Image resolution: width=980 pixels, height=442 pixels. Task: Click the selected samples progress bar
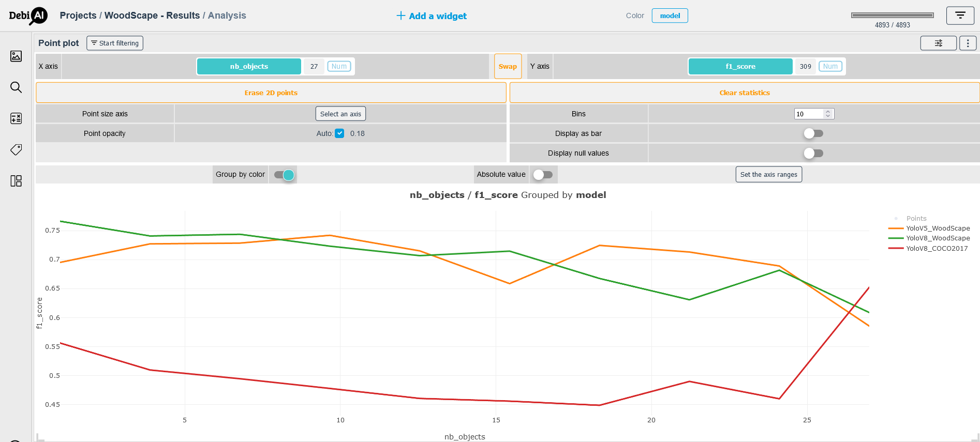pyautogui.click(x=893, y=15)
